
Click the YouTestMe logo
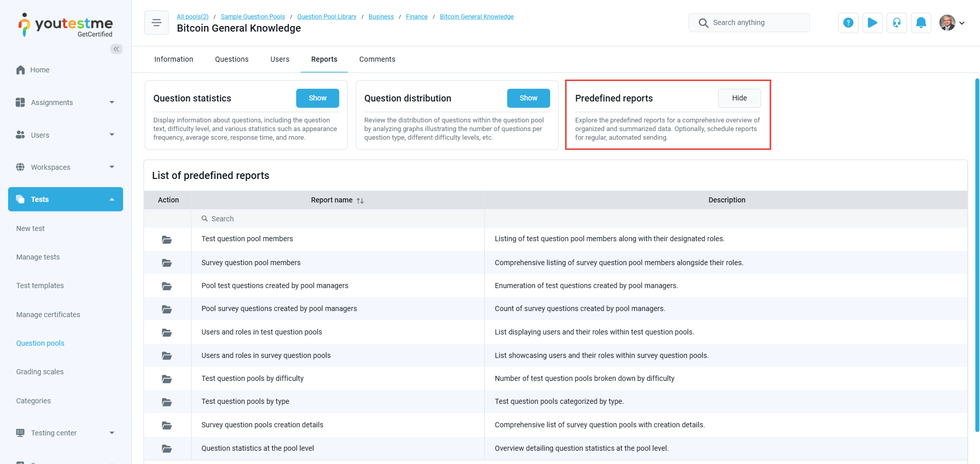(x=65, y=25)
